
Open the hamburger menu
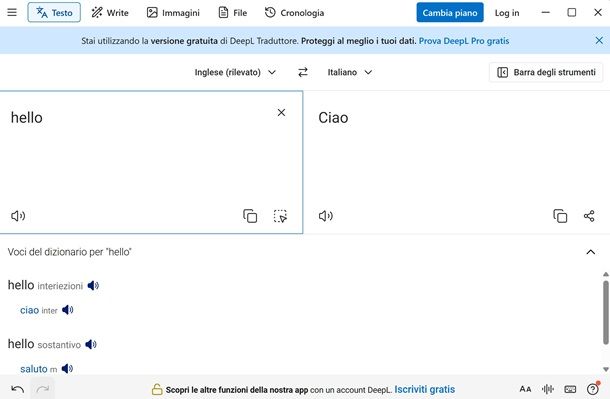click(12, 12)
